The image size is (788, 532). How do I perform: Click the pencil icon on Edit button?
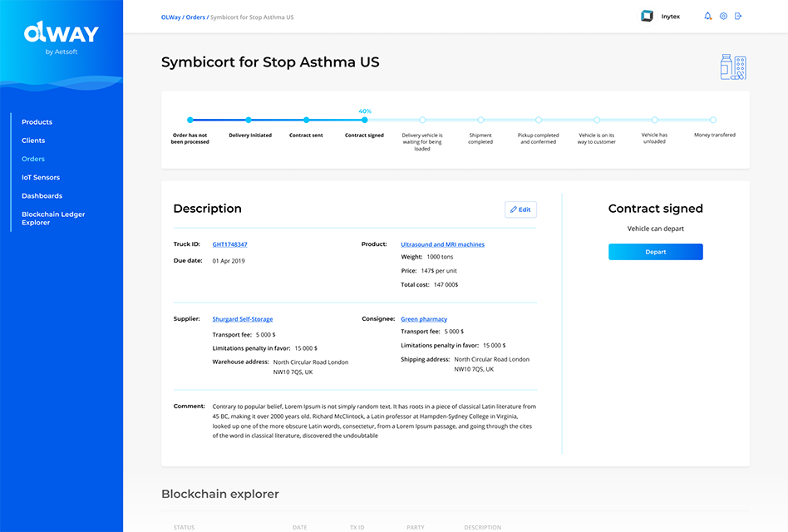(514, 209)
